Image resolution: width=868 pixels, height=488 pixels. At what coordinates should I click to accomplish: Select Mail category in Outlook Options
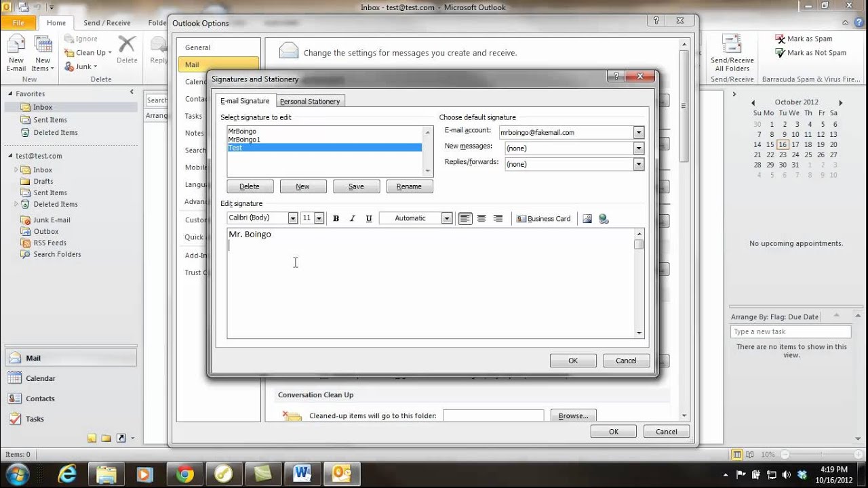click(218, 64)
